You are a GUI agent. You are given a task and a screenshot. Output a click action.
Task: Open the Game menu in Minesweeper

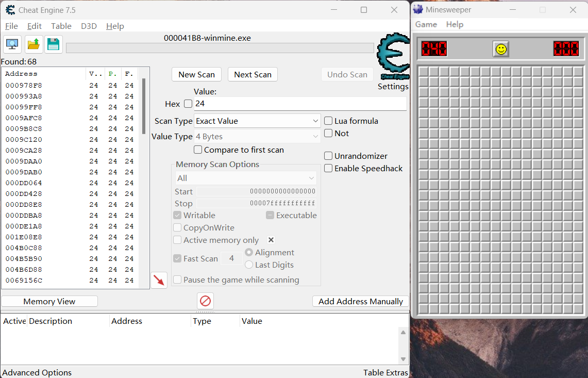pyautogui.click(x=426, y=24)
